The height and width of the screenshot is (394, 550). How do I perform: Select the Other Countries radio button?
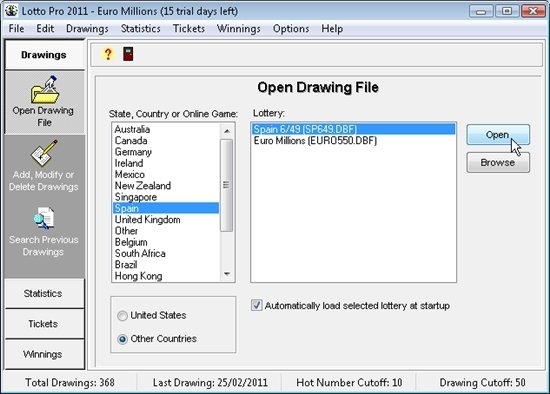[x=122, y=339]
